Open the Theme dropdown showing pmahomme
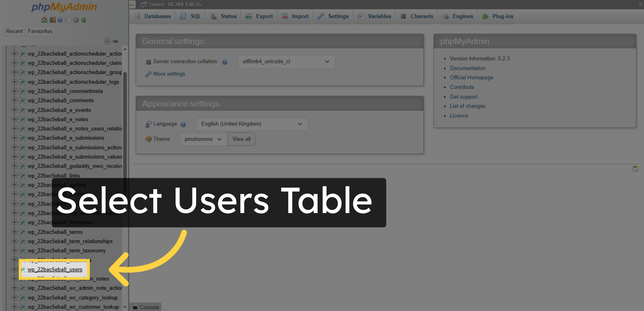The height and width of the screenshot is (311, 644). point(203,139)
